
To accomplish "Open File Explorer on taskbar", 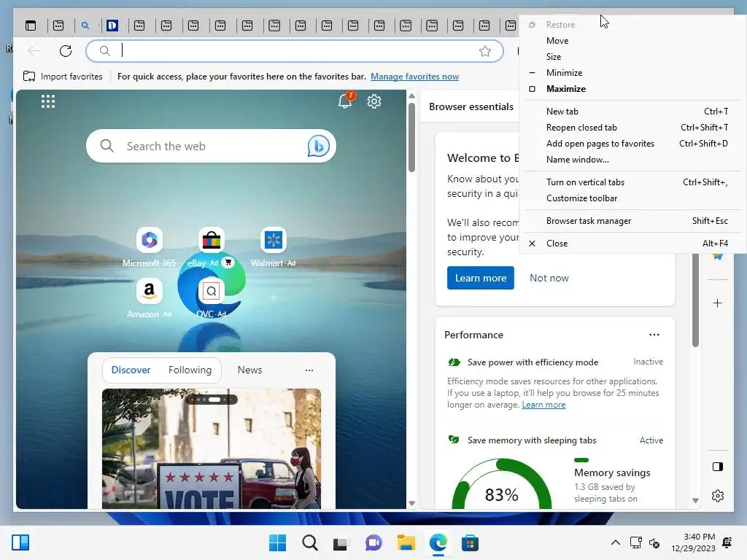I will click(406, 542).
